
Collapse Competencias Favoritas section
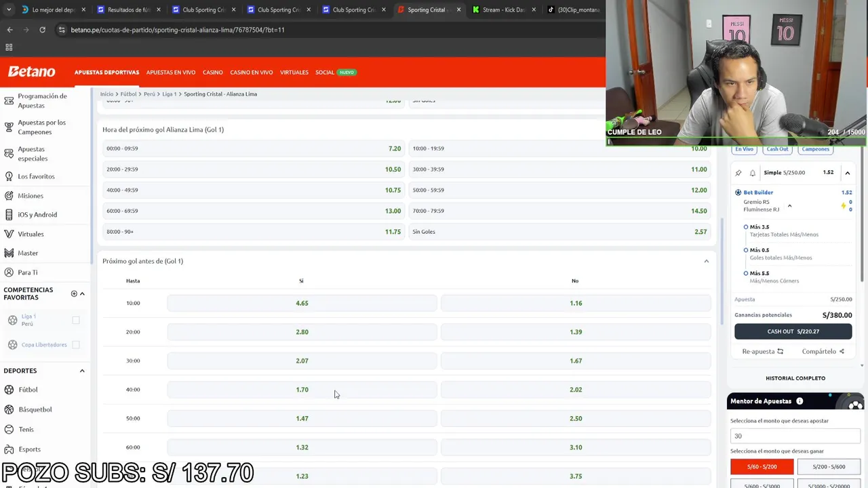tap(82, 293)
